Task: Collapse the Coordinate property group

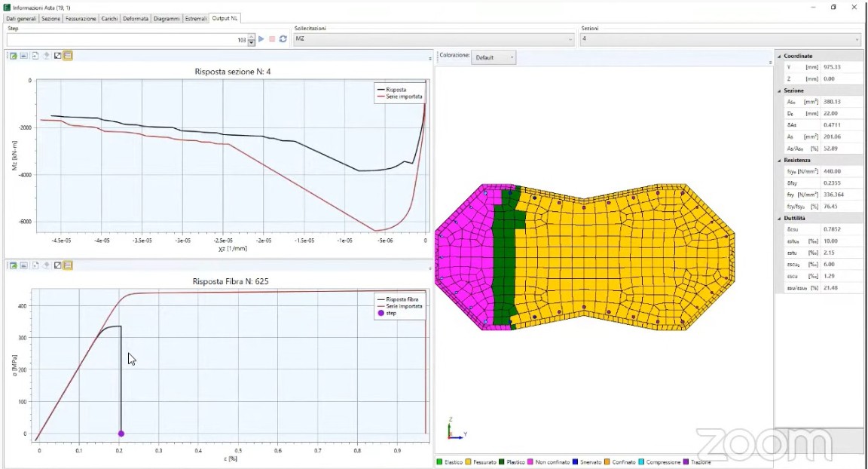Action: [780, 57]
